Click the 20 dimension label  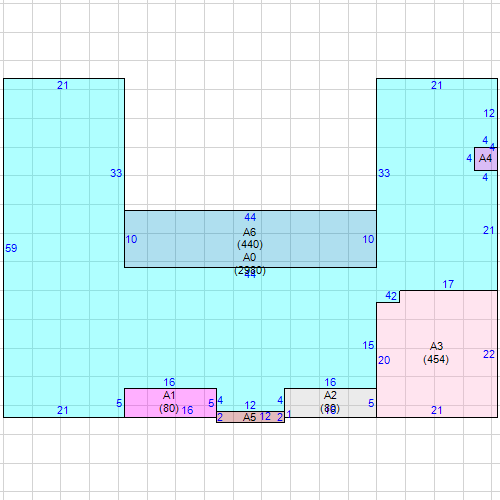point(384,360)
